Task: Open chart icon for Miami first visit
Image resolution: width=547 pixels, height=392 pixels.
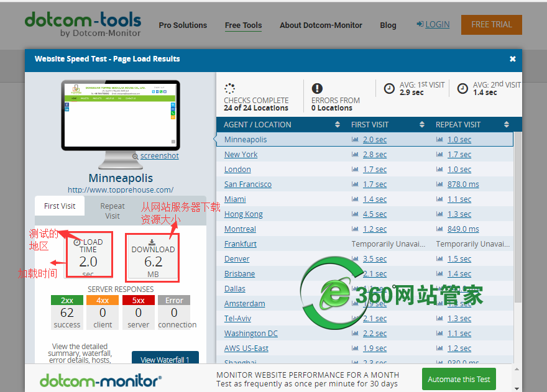Action: coord(355,199)
